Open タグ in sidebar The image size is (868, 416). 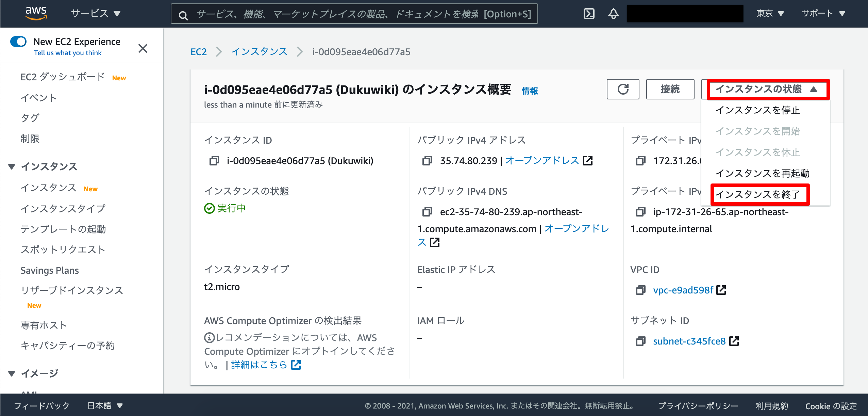tap(30, 118)
